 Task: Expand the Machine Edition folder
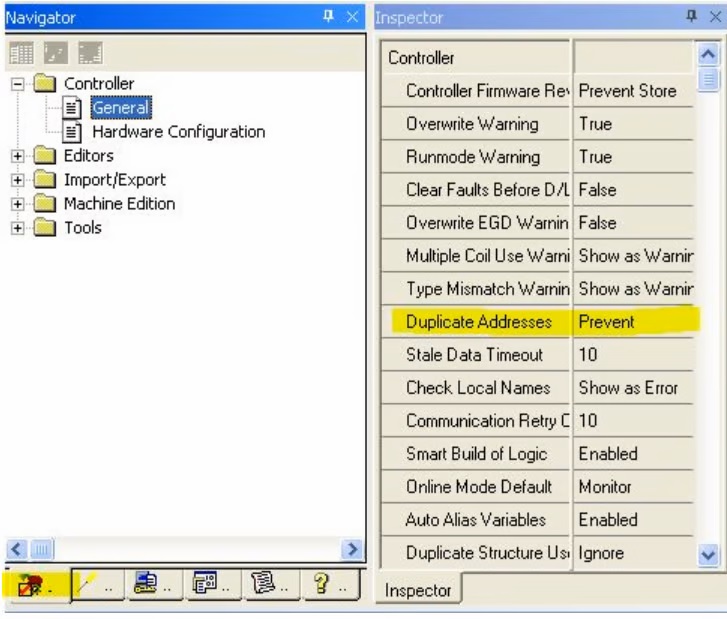18,204
